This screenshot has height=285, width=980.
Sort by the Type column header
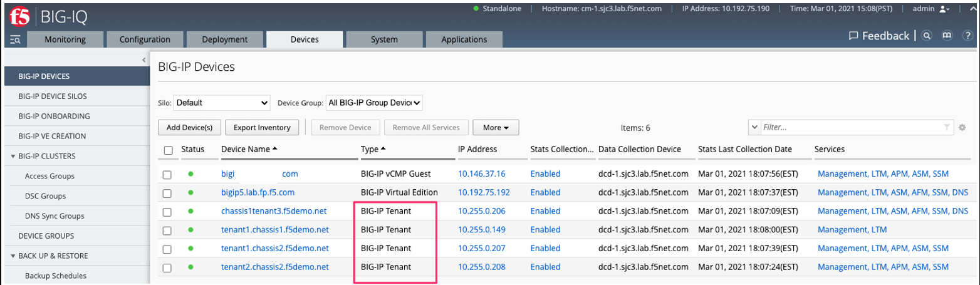click(x=373, y=149)
